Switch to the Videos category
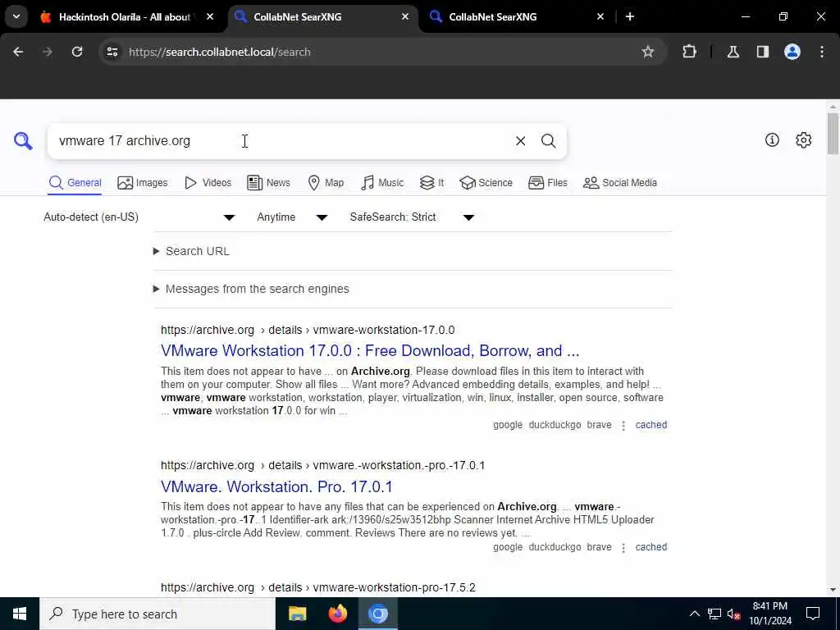Screen dimensions: 840x630 (x=208, y=183)
